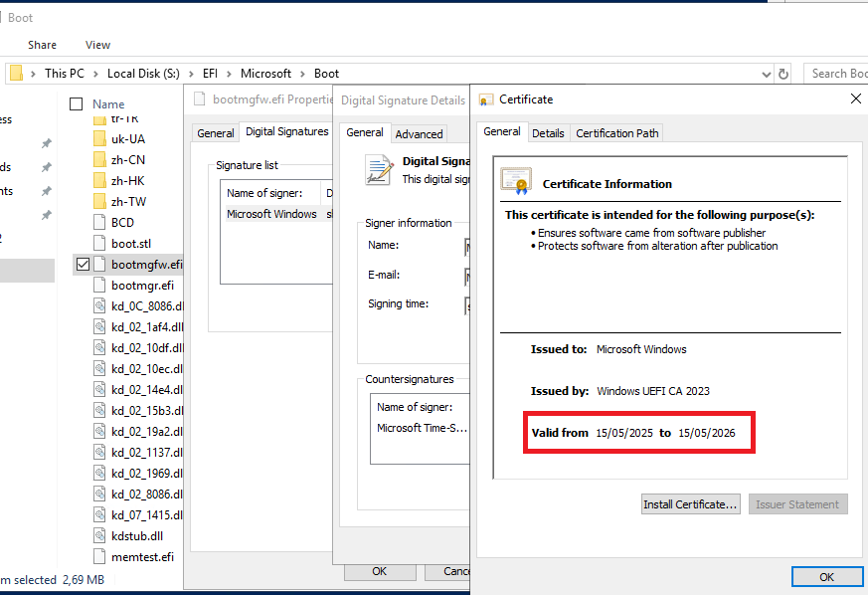This screenshot has width=868, height=595.
Task: Click Microsoft in the breadcrumb path
Action: coord(265,74)
